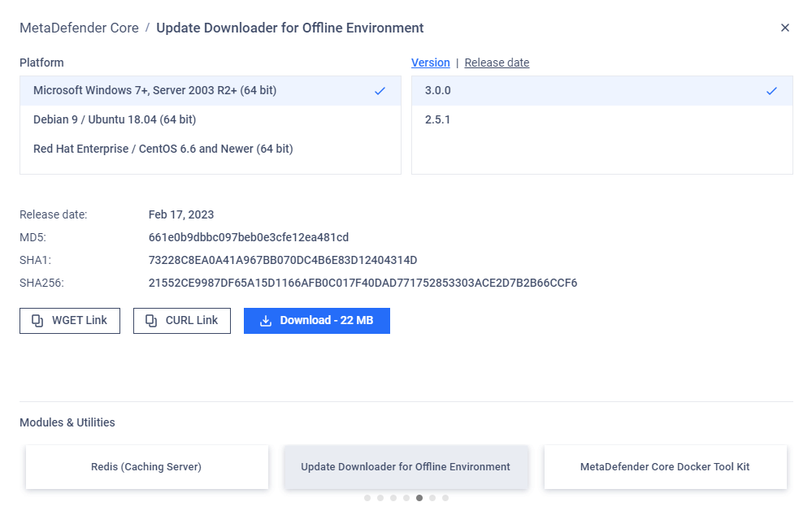The height and width of the screenshot is (515, 812).
Task: Click the copy icon on CURL Link
Action: coord(150,321)
